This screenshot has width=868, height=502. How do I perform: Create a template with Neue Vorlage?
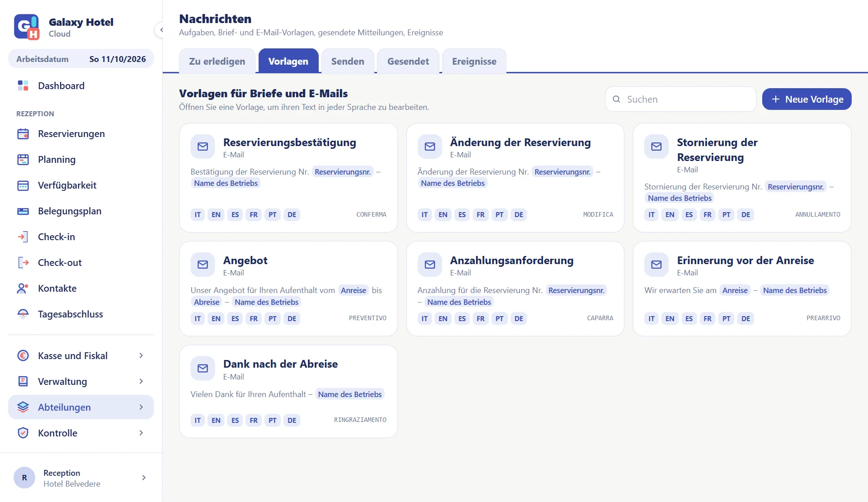coord(807,99)
